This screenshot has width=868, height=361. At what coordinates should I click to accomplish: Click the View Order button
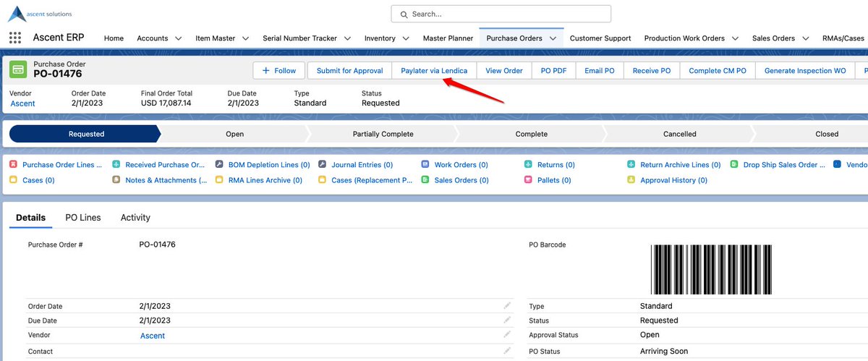pos(504,71)
